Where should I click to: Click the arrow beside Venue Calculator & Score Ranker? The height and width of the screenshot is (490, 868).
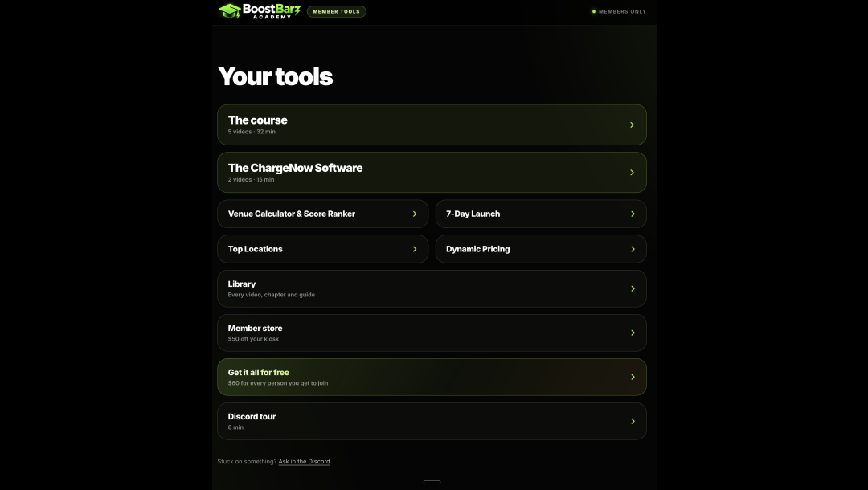(415, 214)
